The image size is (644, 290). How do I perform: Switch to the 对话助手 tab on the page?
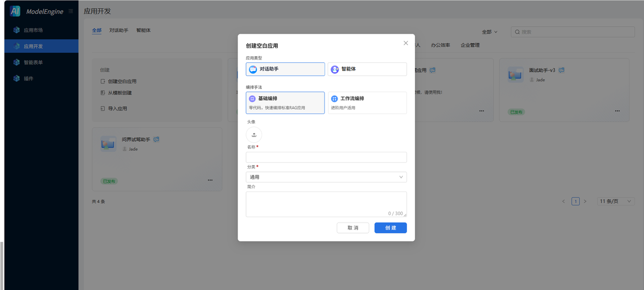(x=119, y=30)
